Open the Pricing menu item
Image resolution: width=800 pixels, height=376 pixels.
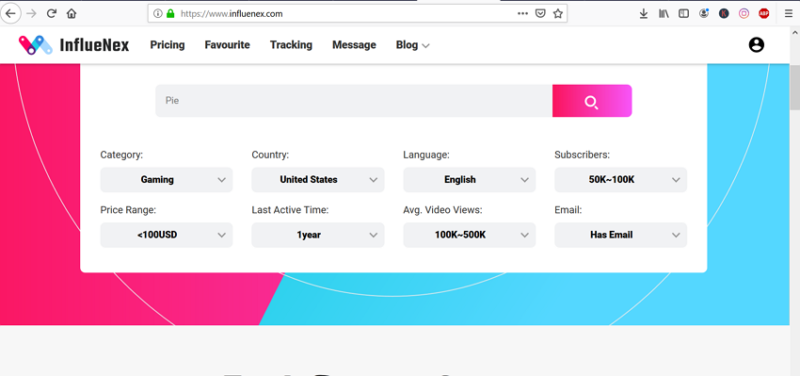[x=167, y=45]
